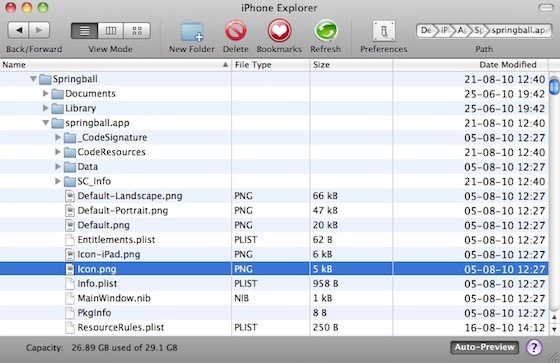Select the Default-Landscape.png file name
Viewport: 560px width, 363px height.
pyautogui.click(x=130, y=196)
